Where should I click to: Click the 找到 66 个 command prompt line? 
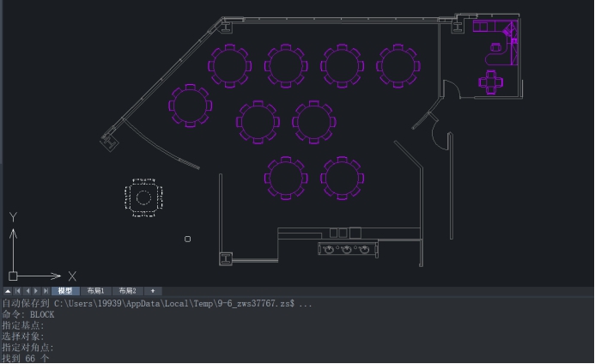pos(27,358)
